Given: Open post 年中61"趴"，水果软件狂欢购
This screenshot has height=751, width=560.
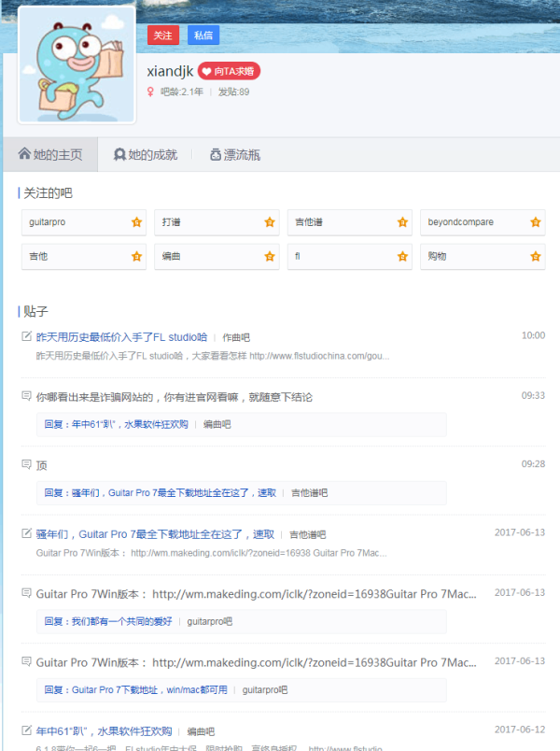Looking at the screenshot, I should 104,731.
